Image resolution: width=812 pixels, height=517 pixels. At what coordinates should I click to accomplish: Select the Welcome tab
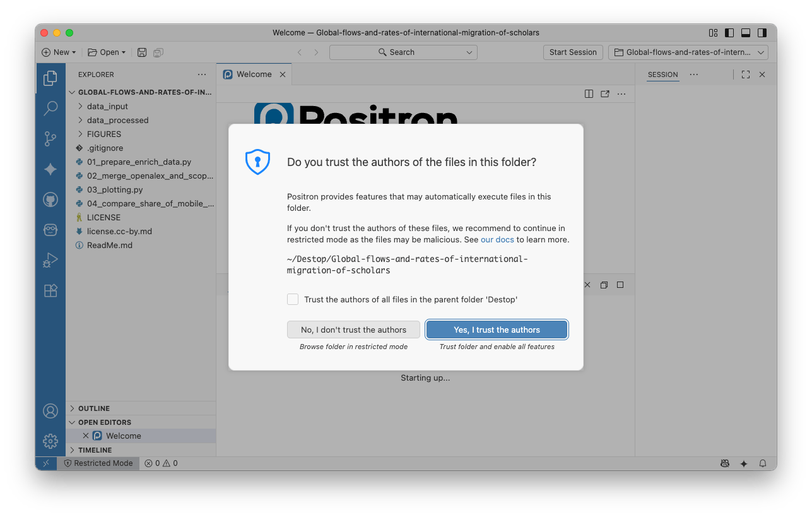(254, 74)
